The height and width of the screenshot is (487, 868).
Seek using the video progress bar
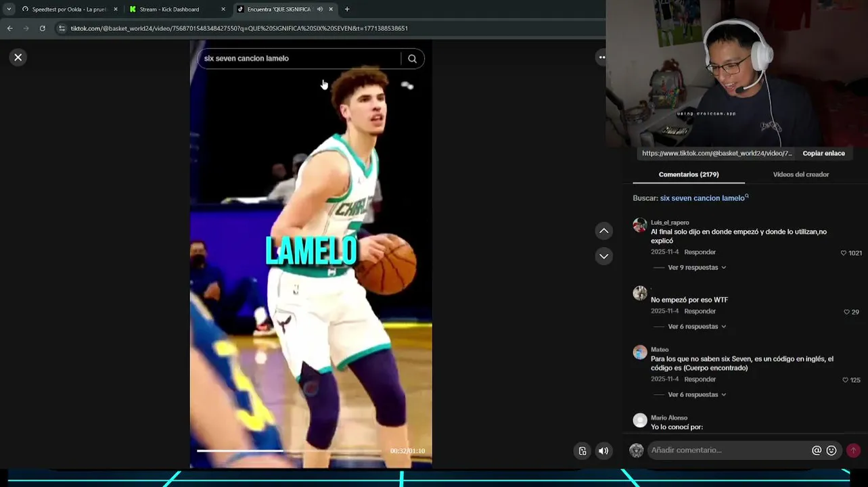(289, 450)
